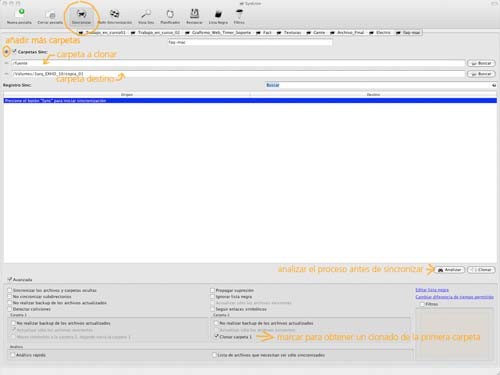Open Lista Negra from the toolbar
The height and width of the screenshot is (375, 500).
click(x=218, y=16)
